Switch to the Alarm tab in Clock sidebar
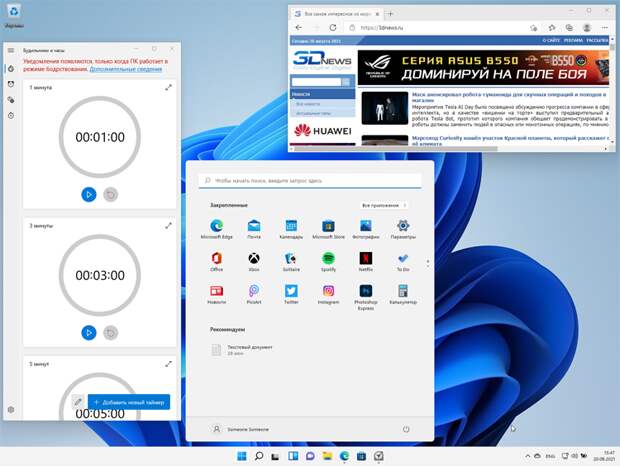 (x=11, y=84)
